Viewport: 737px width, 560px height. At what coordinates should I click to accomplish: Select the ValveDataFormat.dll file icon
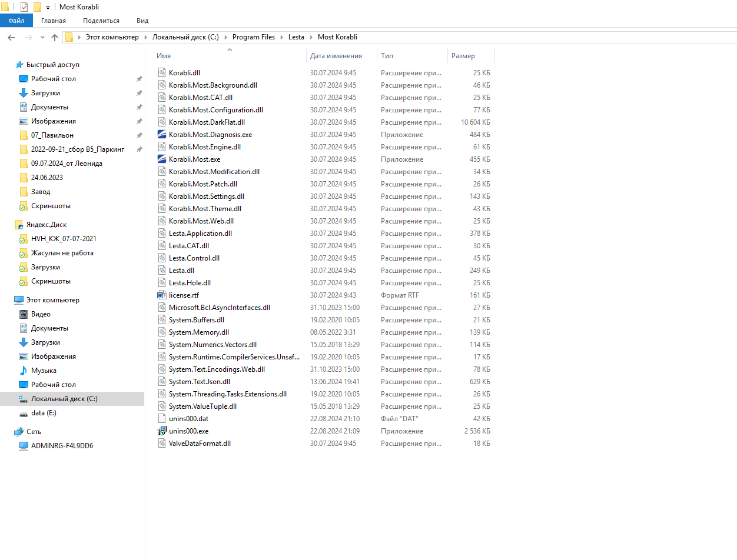[162, 444]
